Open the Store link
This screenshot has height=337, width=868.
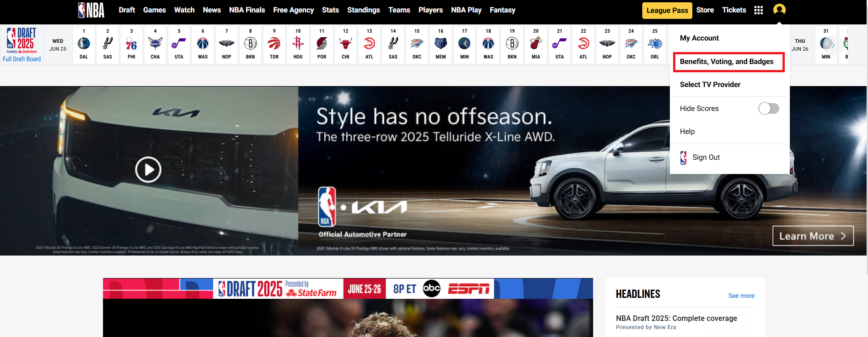(x=705, y=10)
